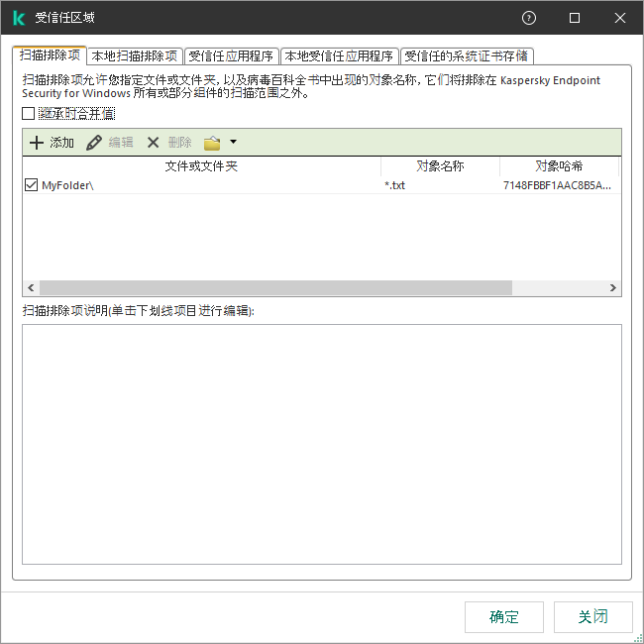
Task: Open the 本地受信任应用程序 tab
Action: pyautogui.click(x=339, y=55)
